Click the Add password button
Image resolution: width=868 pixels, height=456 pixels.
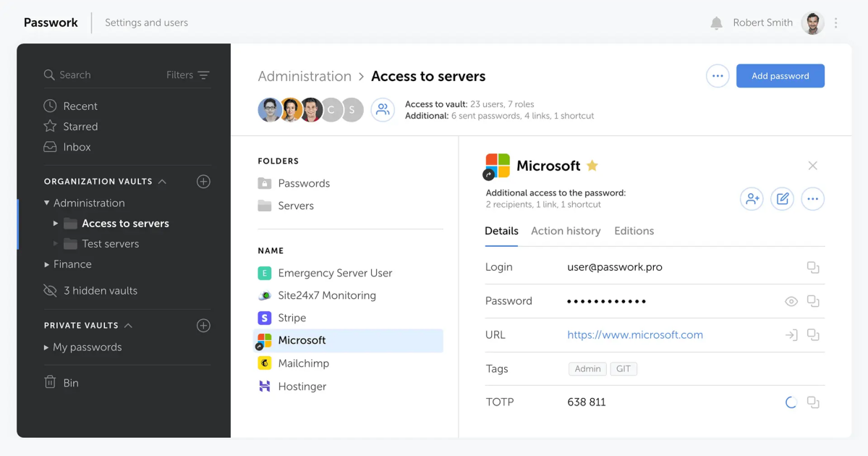click(x=780, y=75)
